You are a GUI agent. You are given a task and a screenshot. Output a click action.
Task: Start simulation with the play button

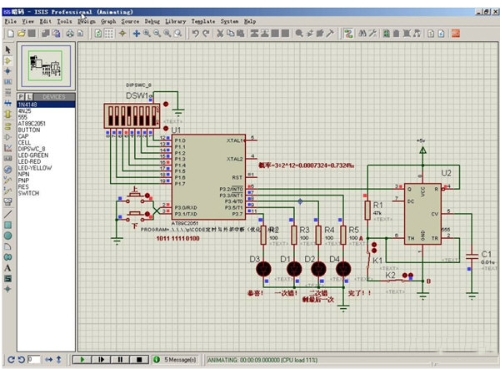point(82,359)
